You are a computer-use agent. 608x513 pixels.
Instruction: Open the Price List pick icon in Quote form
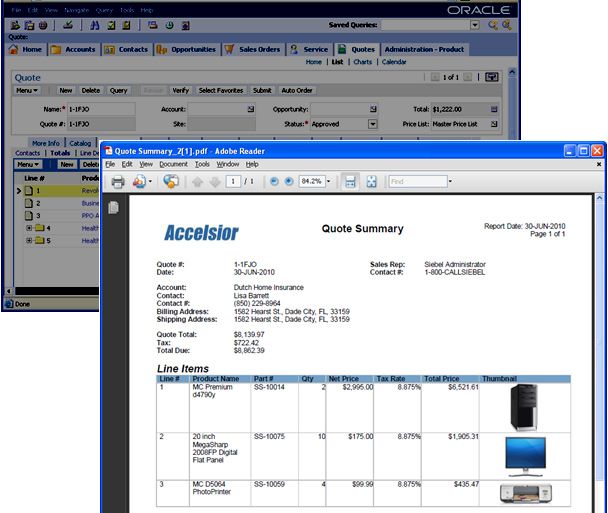click(x=494, y=124)
